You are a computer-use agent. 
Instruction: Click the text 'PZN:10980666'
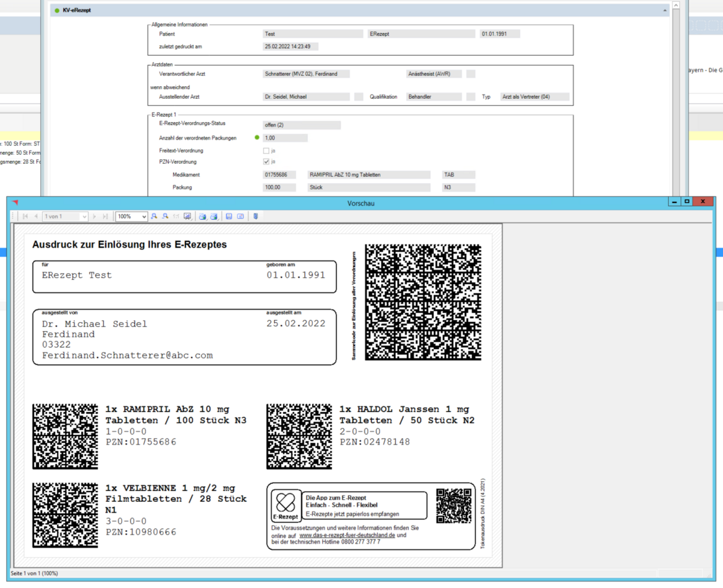click(x=141, y=532)
